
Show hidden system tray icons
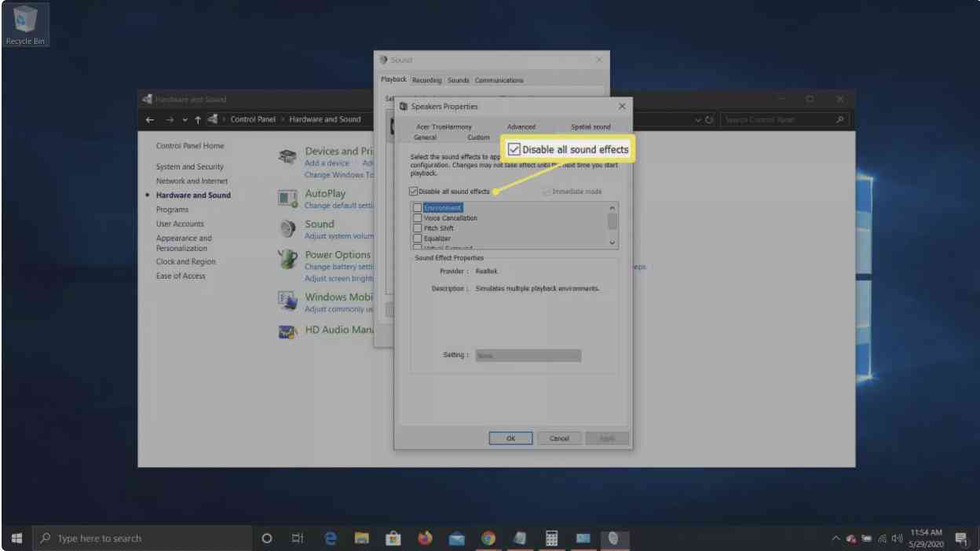[x=836, y=539]
